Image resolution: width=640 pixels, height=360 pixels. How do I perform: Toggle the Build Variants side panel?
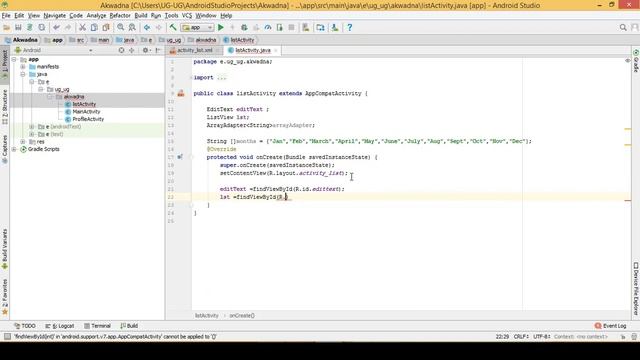point(5,249)
